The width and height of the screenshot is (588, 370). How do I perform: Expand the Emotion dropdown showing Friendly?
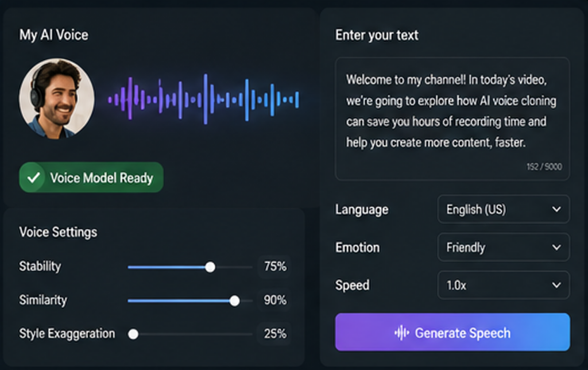[x=504, y=247]
